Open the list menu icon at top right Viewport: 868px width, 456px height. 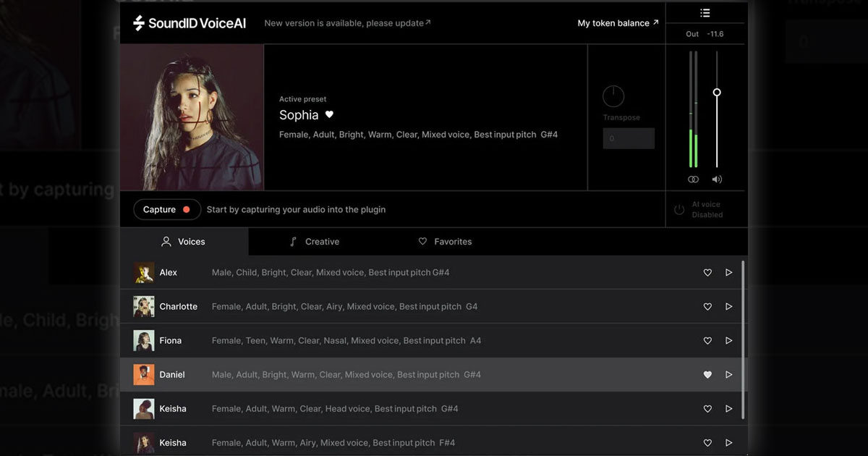coord(705,13)
